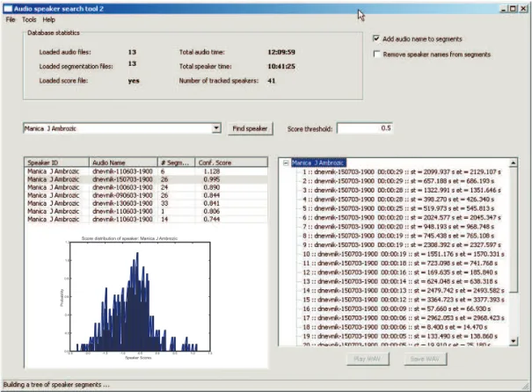The width and height of the screenshot is (532, 392).
Task: Close the Audio speaker search tool window
Action: tap(523, 9)
